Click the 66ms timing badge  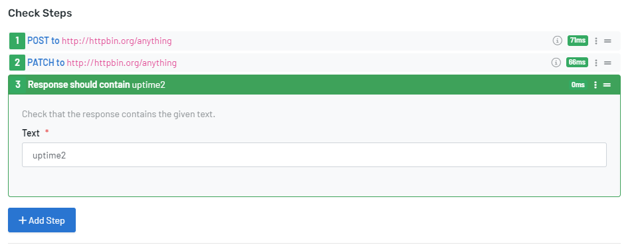click(577, 62)
